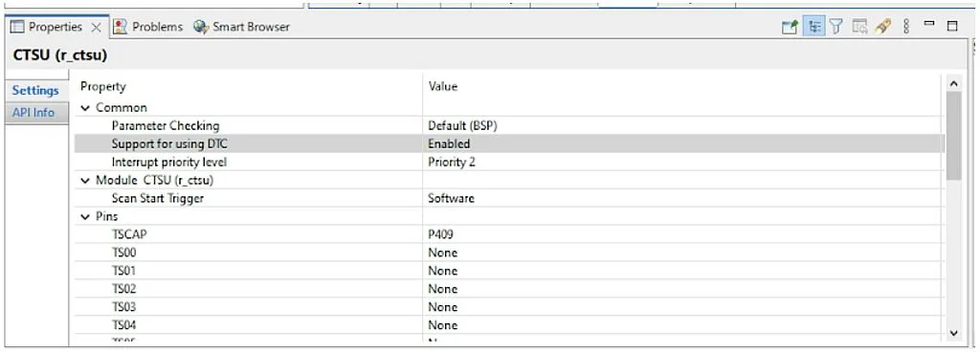Image resolution: width=980 pixels, height=352 pixels.
Task: Click the scrollbar up arrow
Action: click(953, 83)
